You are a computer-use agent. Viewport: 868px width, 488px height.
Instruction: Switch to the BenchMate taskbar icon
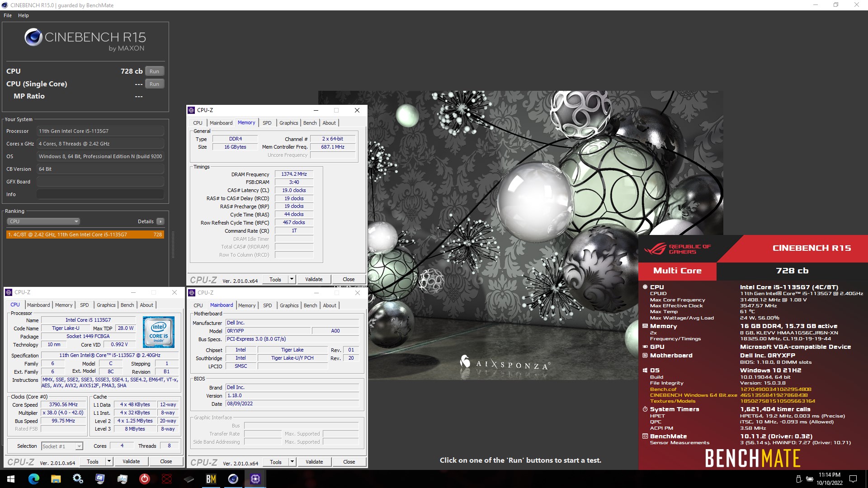click(211, 479)
